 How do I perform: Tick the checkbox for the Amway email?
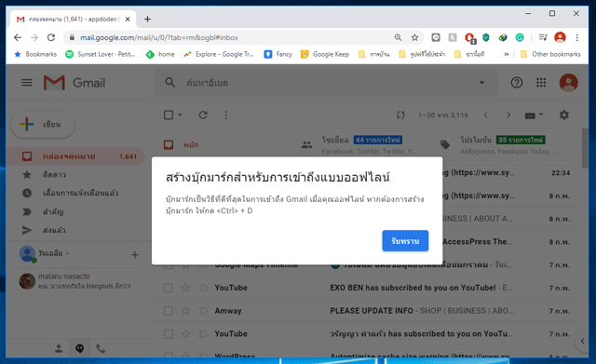click(x=169, y=311)
